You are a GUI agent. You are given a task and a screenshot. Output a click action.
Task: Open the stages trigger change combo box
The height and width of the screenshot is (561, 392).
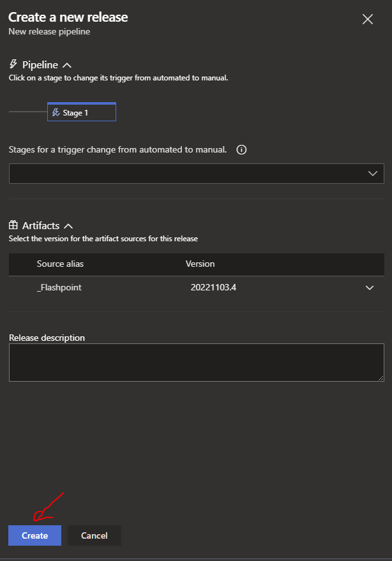click(197, 174)
